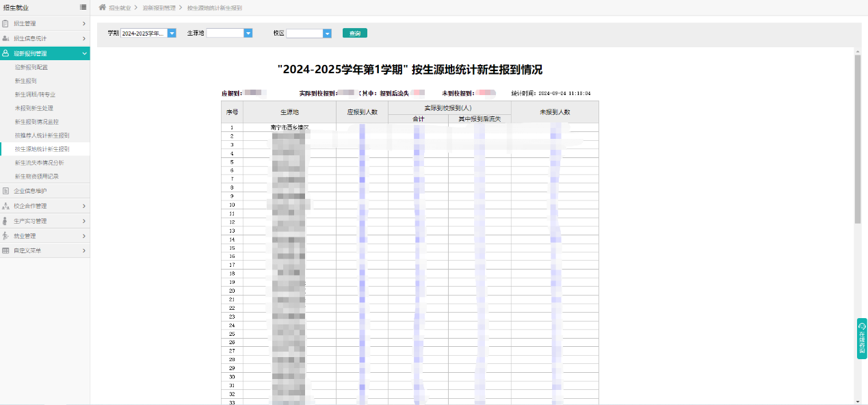Click the vertical scrollbar thumb
The width and height of the screenshot is (868, 405).
tap(858, 140)
